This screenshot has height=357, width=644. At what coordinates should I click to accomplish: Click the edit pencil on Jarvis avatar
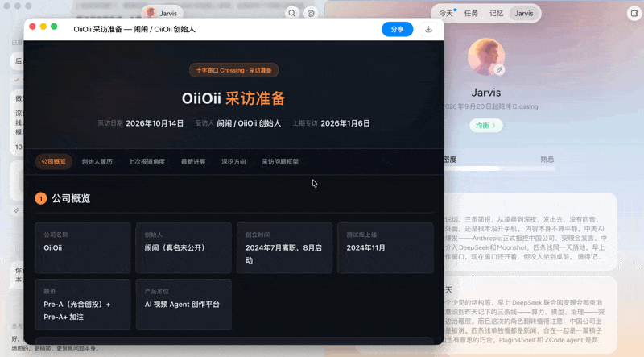pyautogui.click(x=499, y=70)
